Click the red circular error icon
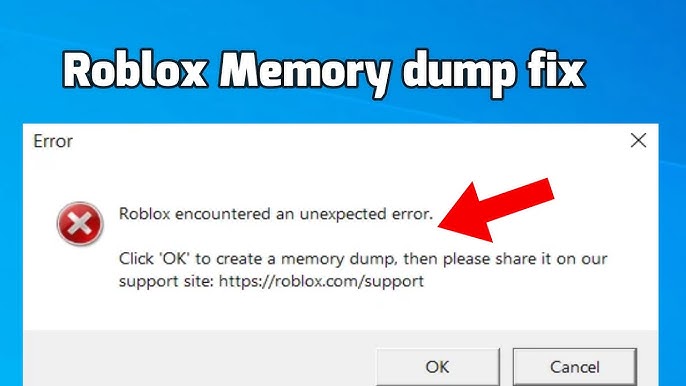 [80, 224]
